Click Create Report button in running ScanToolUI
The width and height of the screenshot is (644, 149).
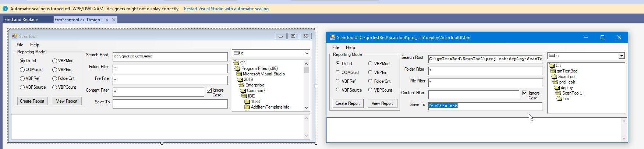pos(347,103)
